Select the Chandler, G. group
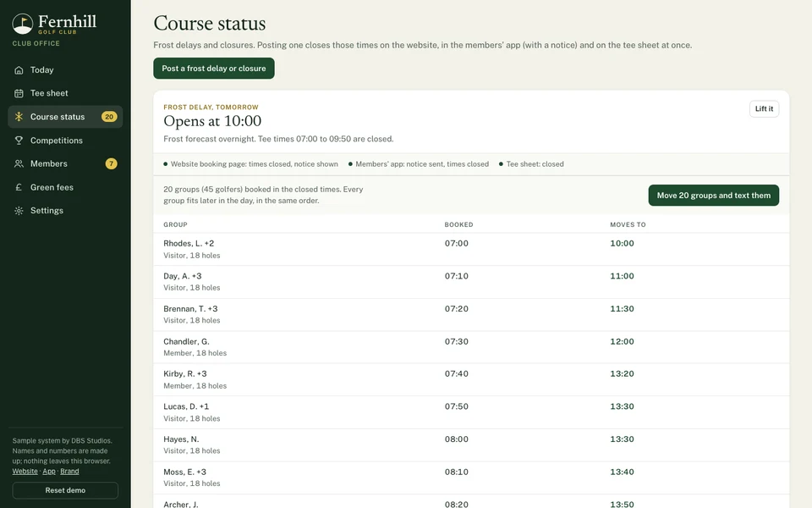Viewport: 812px width, 508px height. coord(471,347)
